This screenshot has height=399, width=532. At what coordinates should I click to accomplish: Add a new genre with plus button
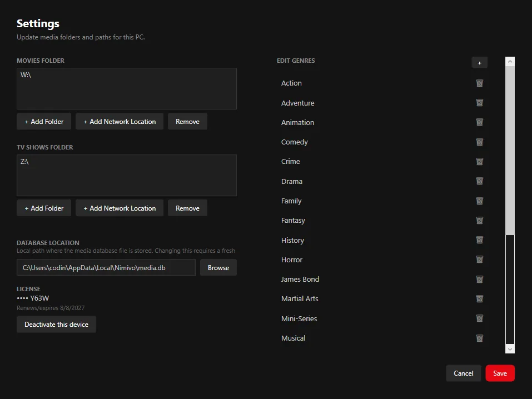[479, 63]
